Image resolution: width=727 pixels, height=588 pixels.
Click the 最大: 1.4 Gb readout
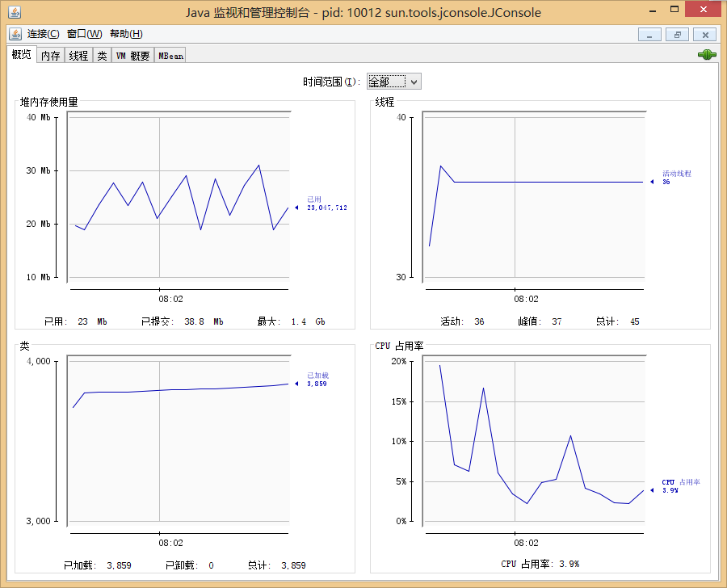(x=291, y=321)
